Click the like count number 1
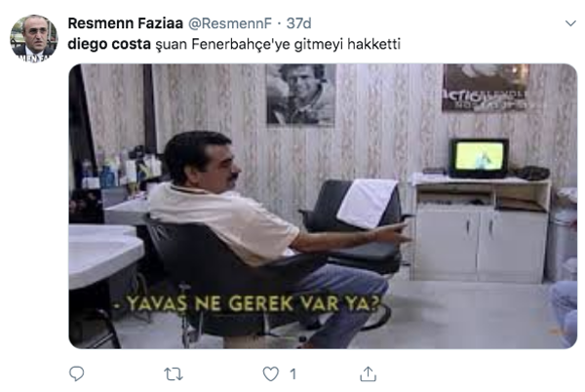The image size is (585, 392). tap(292, 373)
